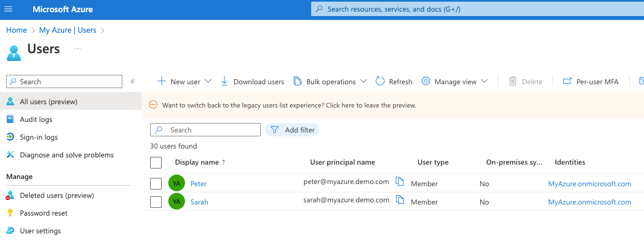The image size is (644, 240).
Task: Click Peter's green YA avatar
Action: click(x=177, y=183)
